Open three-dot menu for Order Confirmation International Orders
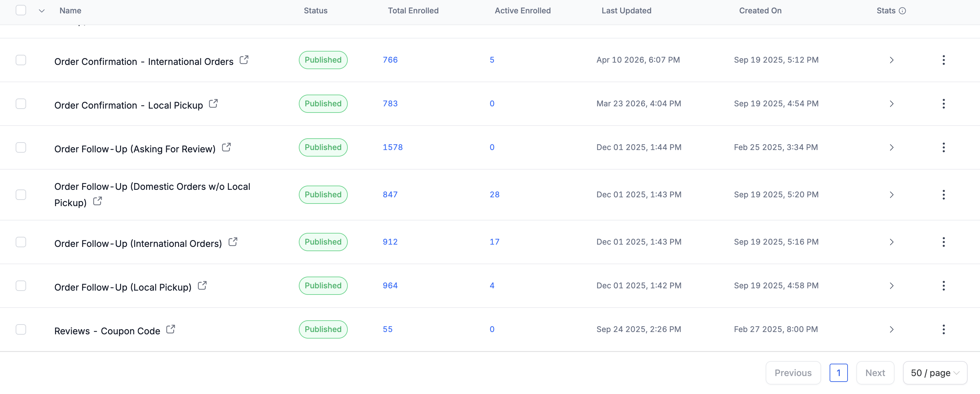980x394 pixels. click(x=943, y=60)
